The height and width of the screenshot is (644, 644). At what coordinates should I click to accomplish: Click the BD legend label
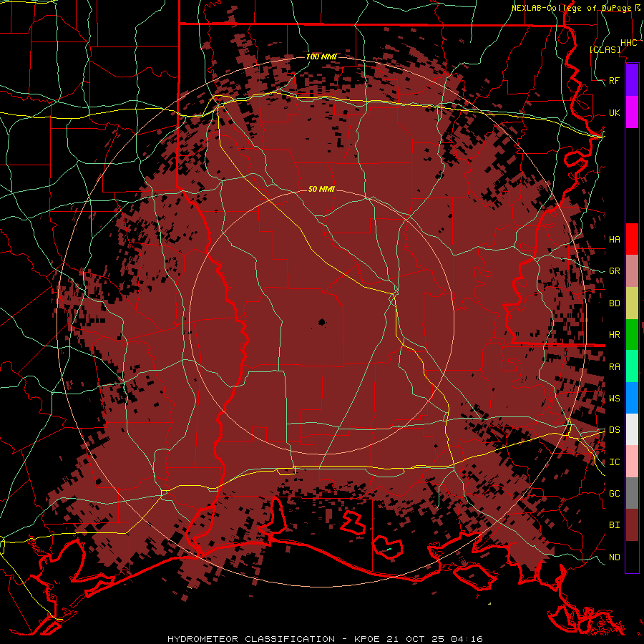pos(614,303)
